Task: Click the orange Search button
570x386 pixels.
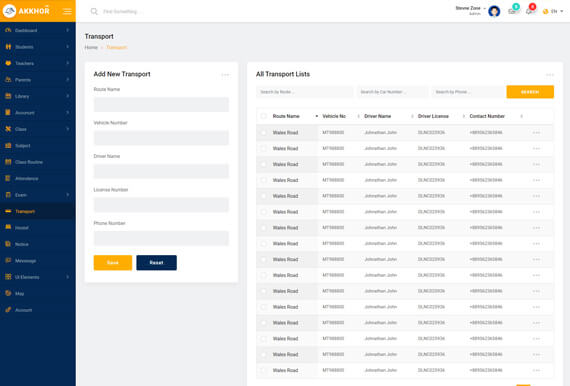Action: coord(530,92)
